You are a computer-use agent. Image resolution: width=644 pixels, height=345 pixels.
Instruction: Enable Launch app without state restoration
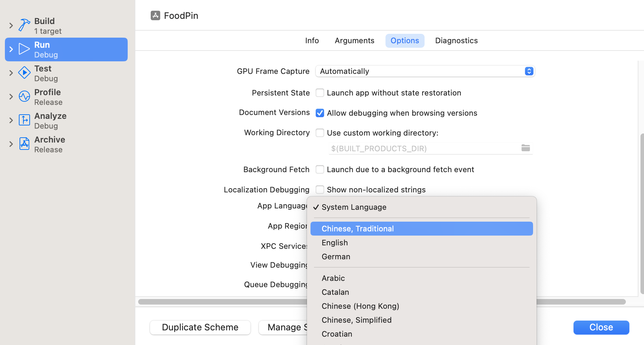pos(320,93)
